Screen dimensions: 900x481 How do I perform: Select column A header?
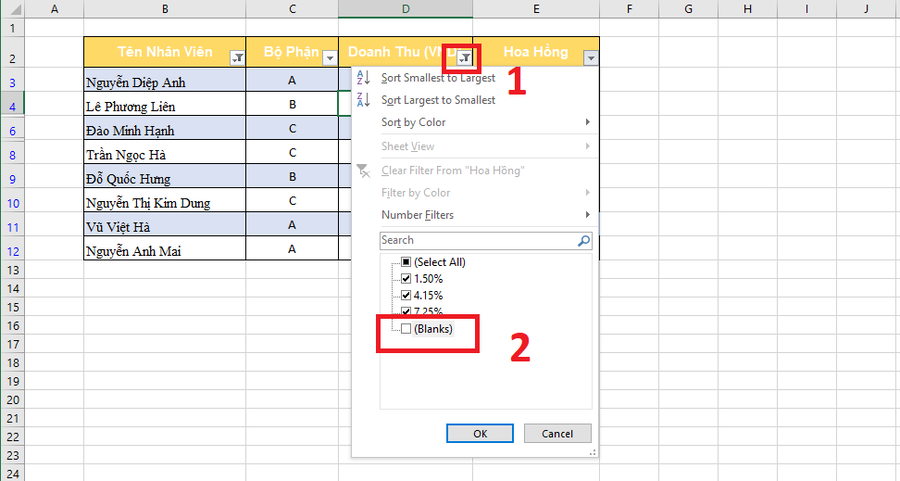[55, 9]
